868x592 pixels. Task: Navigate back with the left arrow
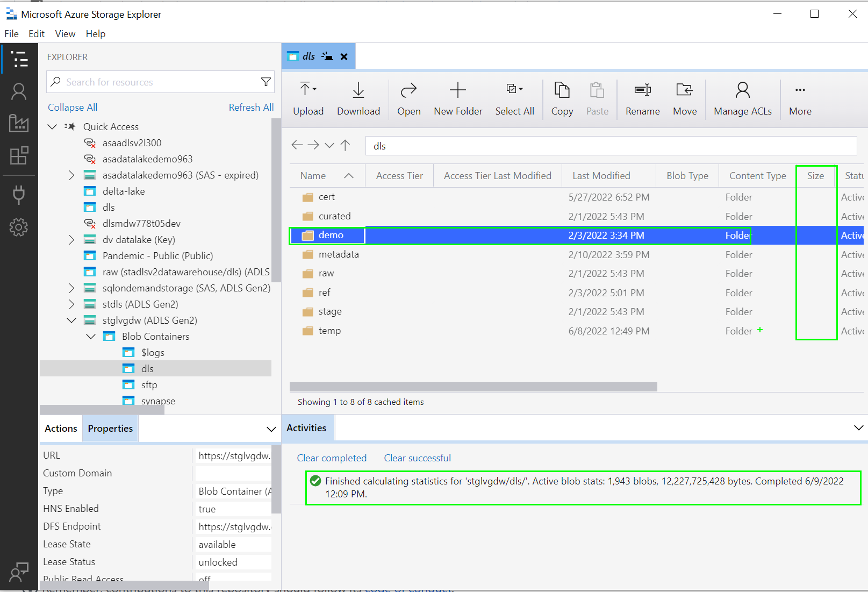pos(297,145)
